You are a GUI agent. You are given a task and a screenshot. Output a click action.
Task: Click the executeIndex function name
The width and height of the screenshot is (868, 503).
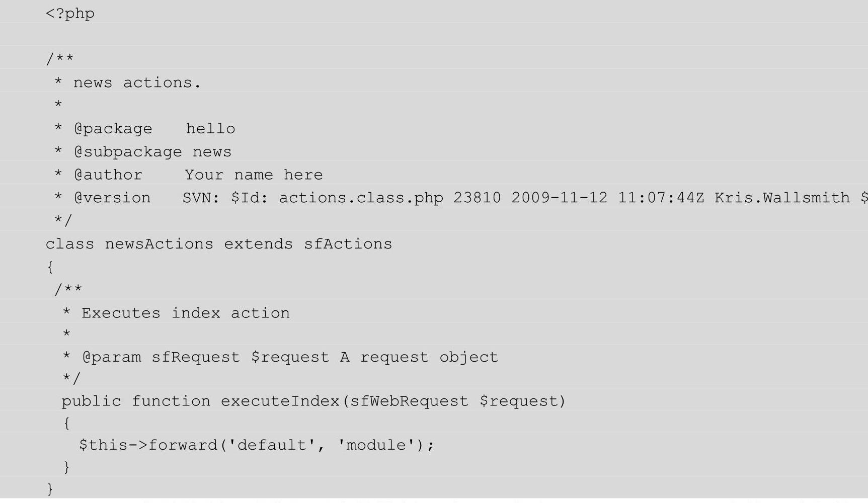280,401
